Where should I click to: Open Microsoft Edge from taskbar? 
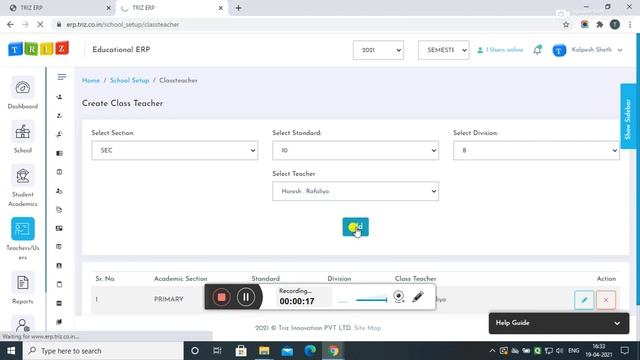click(x=310, y=351)
